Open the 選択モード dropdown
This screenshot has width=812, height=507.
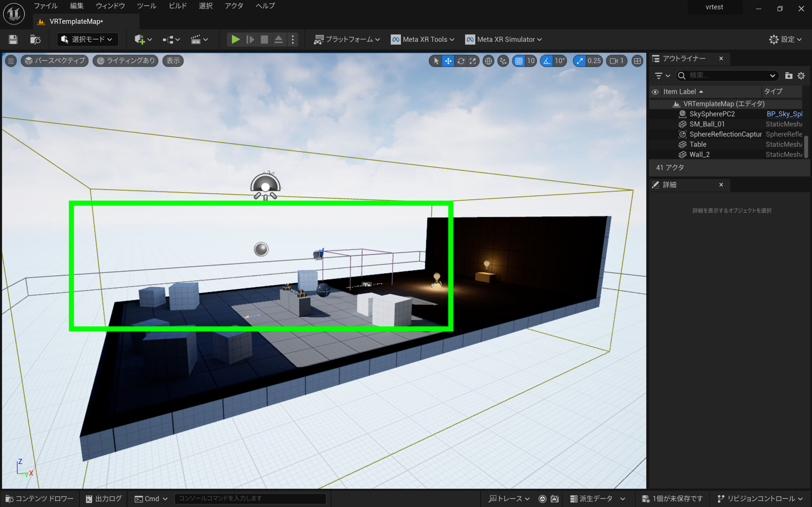(88, 40)
